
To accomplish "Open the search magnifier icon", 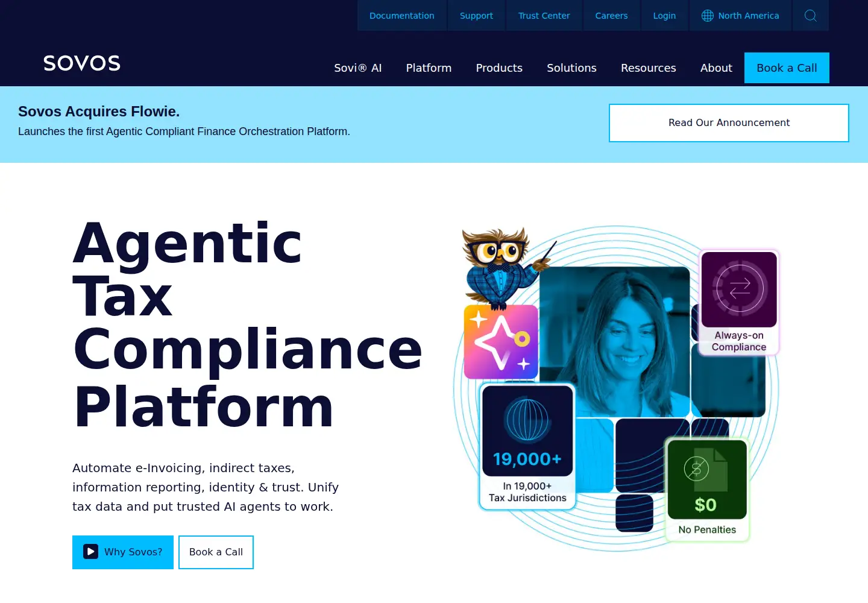I will pyautogui.click(x=811, y=16).
